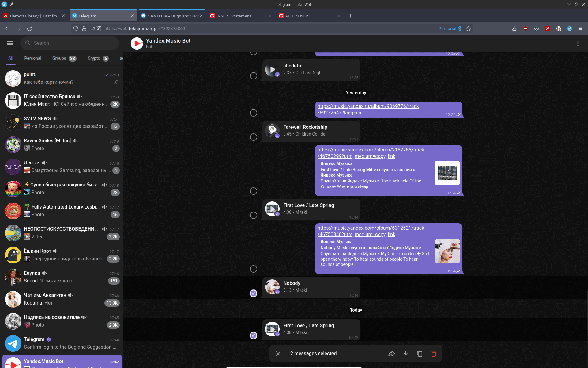Forward the selected messages
588x368 pixels.
[x=391, y=354]
